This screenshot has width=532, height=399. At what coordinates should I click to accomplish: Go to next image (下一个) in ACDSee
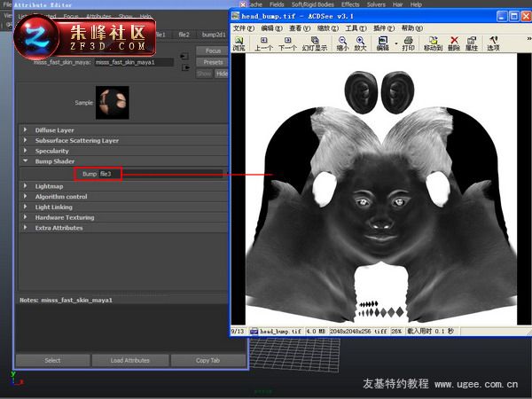point(287,43)
